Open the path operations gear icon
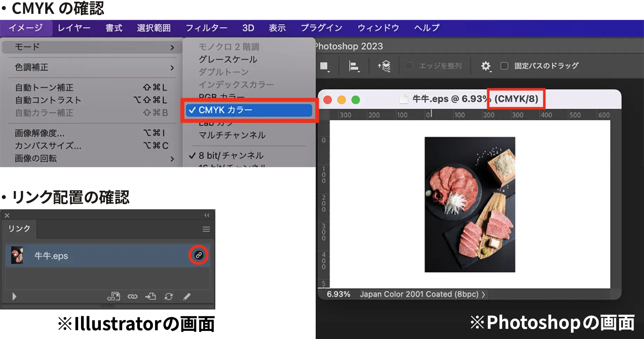The image size is (644, 339). 485,66
